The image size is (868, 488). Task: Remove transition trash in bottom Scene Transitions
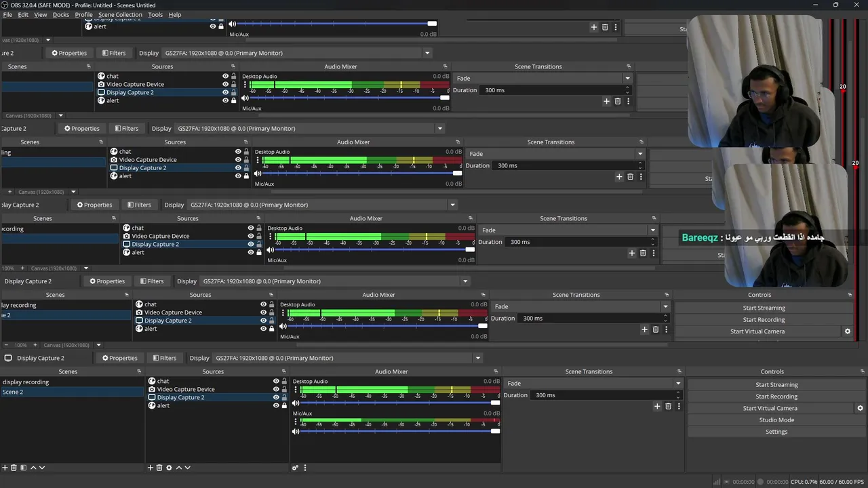click(x=668, y=406)
